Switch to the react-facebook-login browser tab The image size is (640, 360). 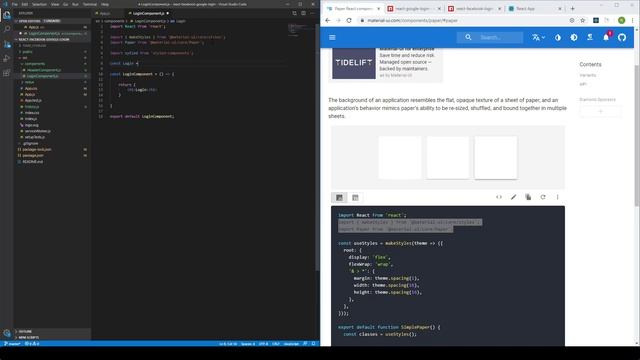pos(474,8)
